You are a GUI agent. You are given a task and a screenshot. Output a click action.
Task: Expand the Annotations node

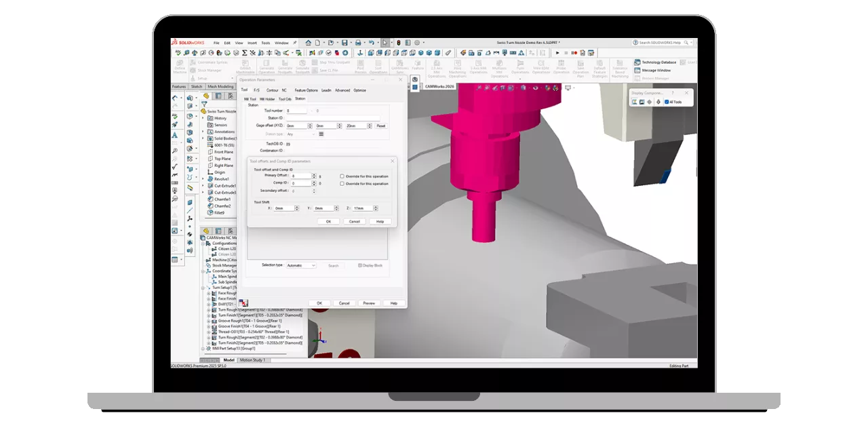(x=203, y=132)
